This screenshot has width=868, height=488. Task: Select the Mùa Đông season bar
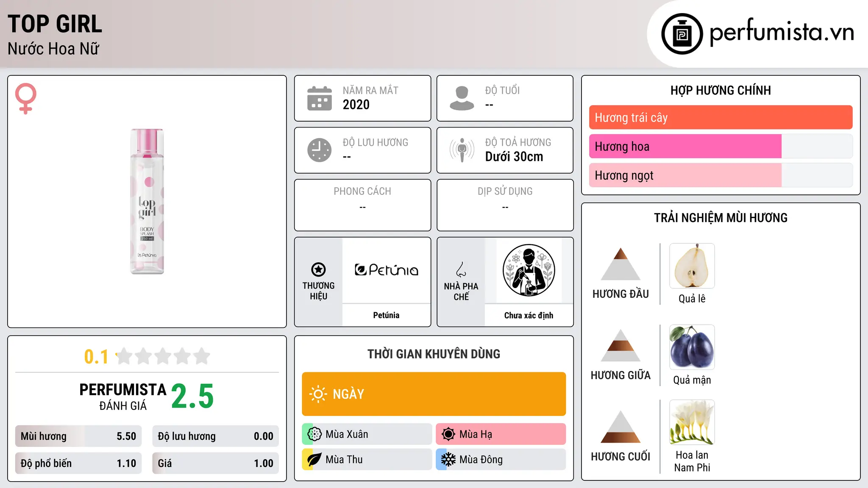(x=501, y=460)
